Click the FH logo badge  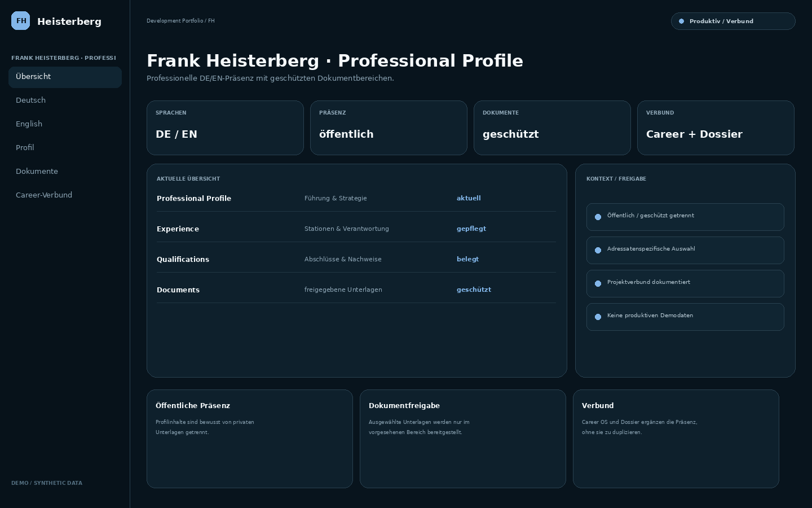point(21,21)
